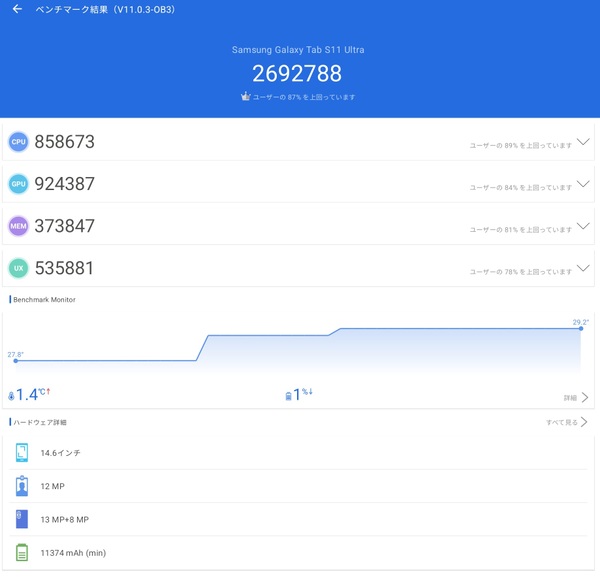Click the 27.8° start point on graph

[x=16, y=360]
